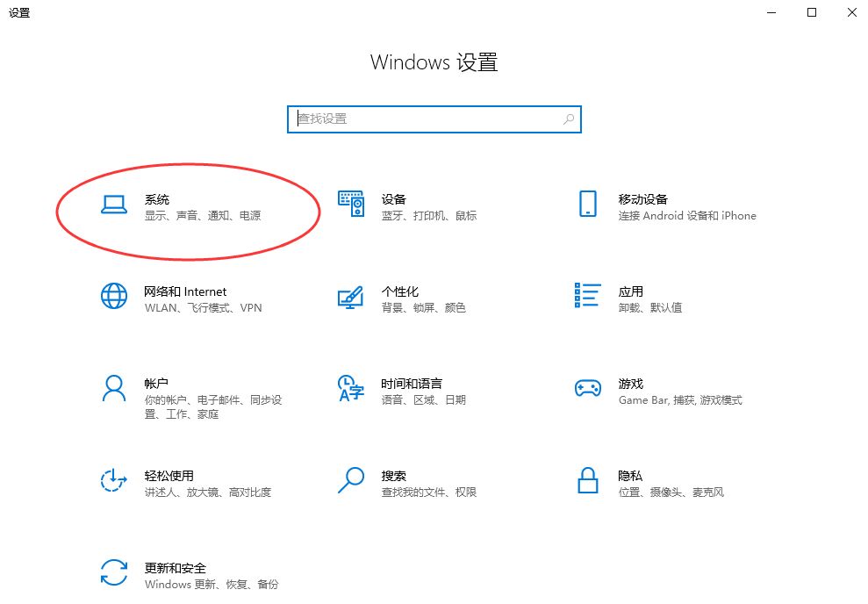This screenshot has width=868, height=604.
Task: Maximize the 设置 window
Action: (x=812, y=12)
